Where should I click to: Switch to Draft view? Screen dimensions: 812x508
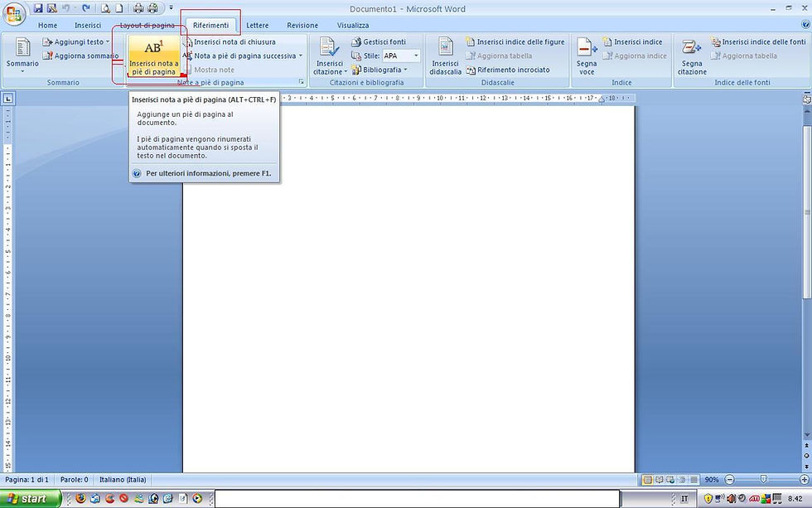(694, 480)
